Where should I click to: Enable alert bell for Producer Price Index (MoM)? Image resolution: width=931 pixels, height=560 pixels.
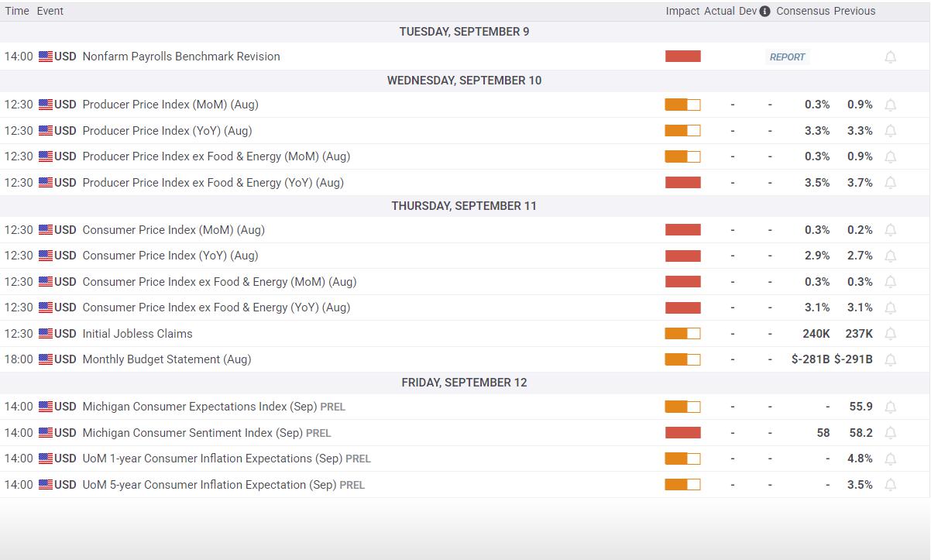[x=890, y=105]
